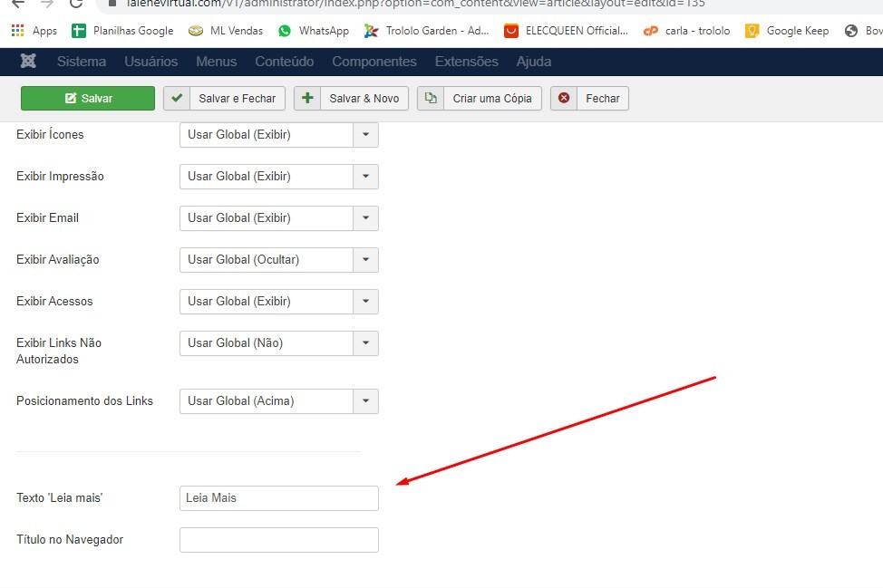Click the copy icon of Criar uma Cópia
Viewport: 883px width, 588px height.
pyautogui.click(x=431, y=98)
